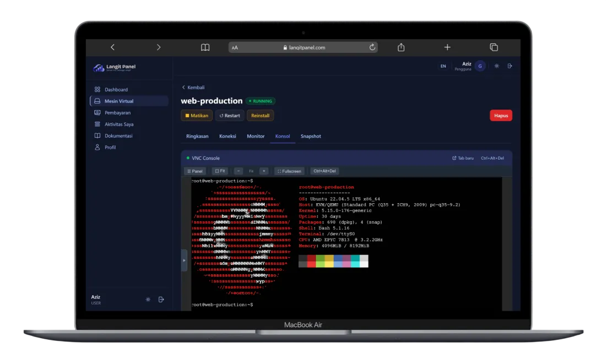Select Mesin Virtual in the sidebar
The image size is (606, 364).
pyautogui.click(x=129, y=101)
